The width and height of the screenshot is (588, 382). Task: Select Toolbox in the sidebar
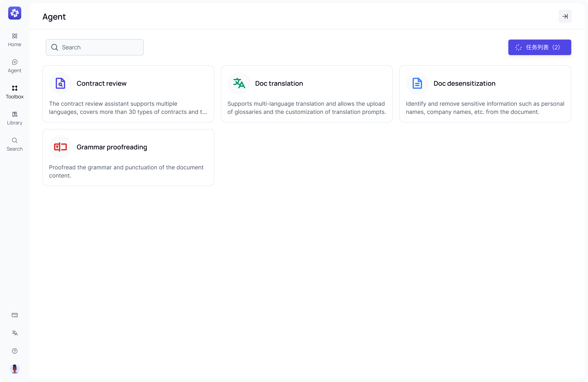(x=14, y=92)
